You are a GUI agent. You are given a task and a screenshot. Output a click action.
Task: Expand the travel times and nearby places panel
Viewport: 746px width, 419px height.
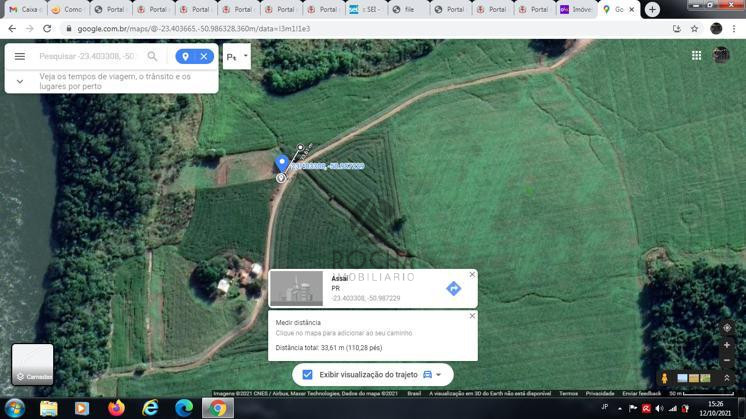[x=20, y=81]
